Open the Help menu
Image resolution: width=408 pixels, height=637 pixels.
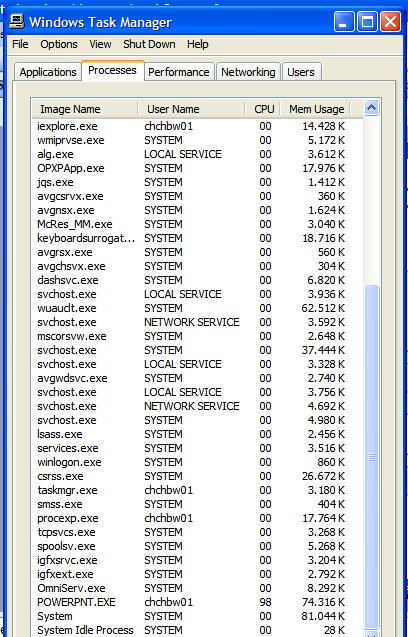click(197, 44)
